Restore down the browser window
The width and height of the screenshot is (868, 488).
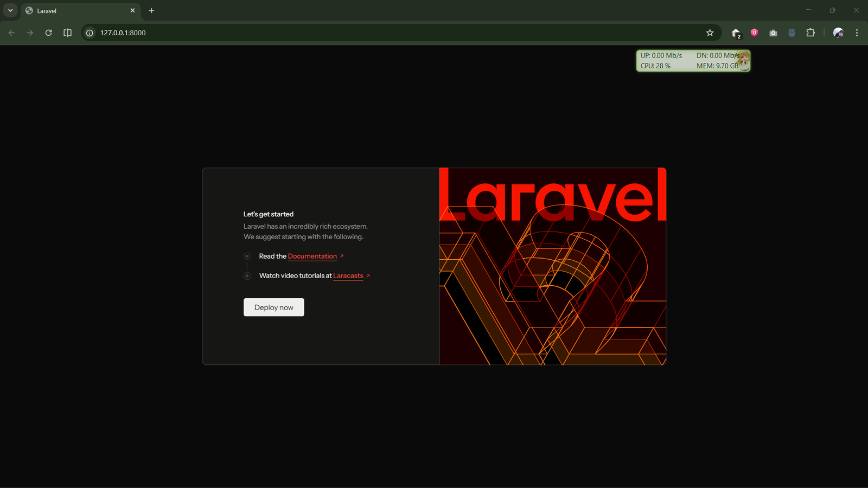point(832,10)
